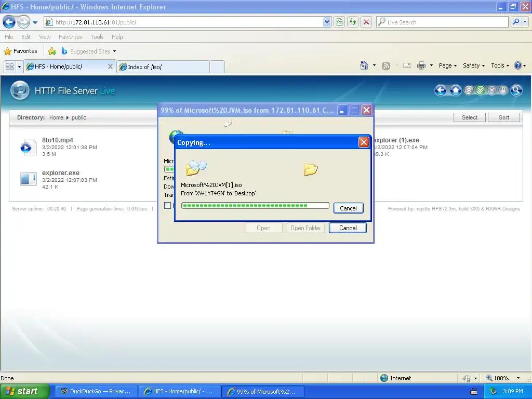This screenshot has width=532, height=399.
Task: Click the Print icon
Action: [x=421, y=66]
